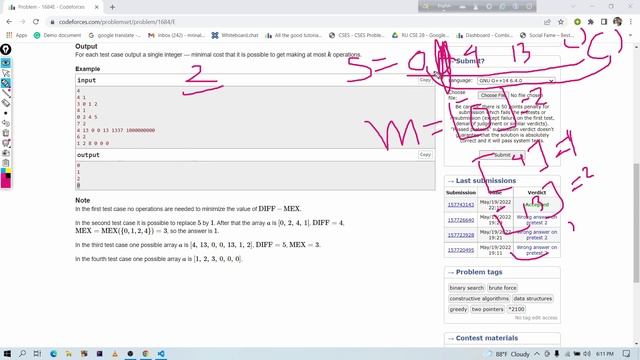Reload the Codeforces page
640x360 pixels.
[x=36, y=22]
